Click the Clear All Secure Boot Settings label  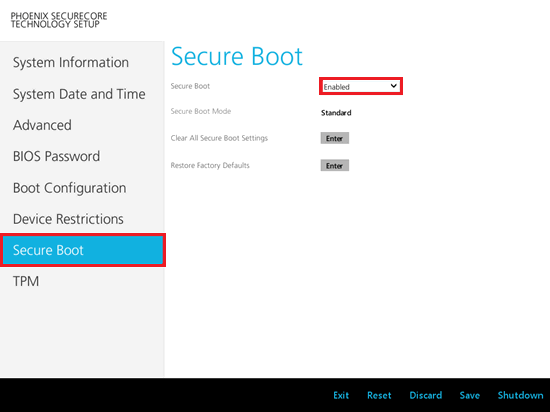click(x=219, y=138)
